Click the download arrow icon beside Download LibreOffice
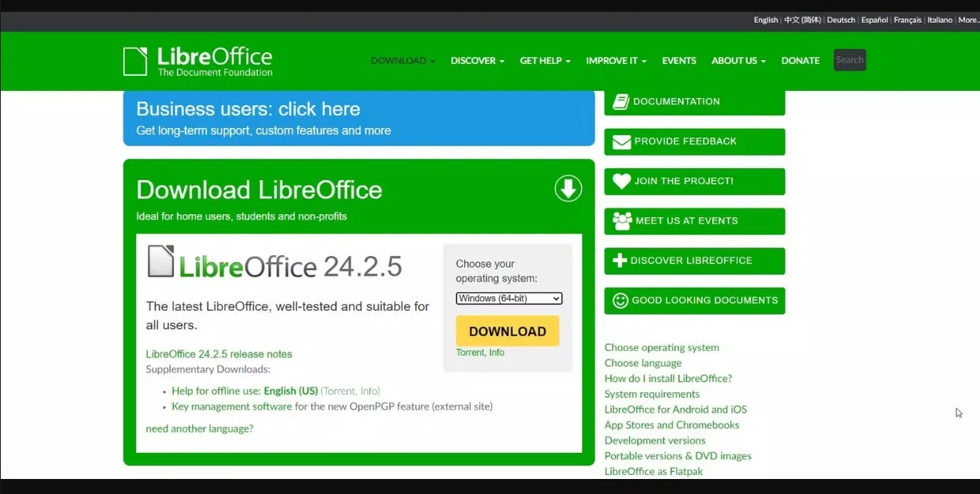This screenshot has width=980, height=494. pyautogui.click(x=568, y=188)
